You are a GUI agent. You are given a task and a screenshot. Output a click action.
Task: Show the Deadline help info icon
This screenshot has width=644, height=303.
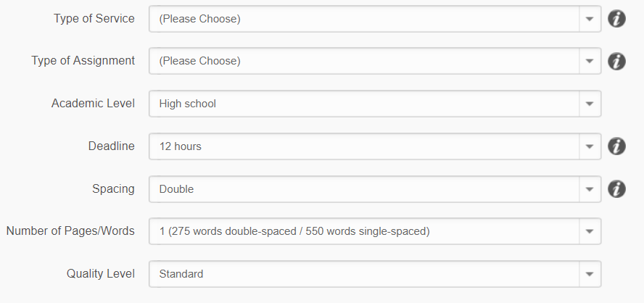coord(616,146)
